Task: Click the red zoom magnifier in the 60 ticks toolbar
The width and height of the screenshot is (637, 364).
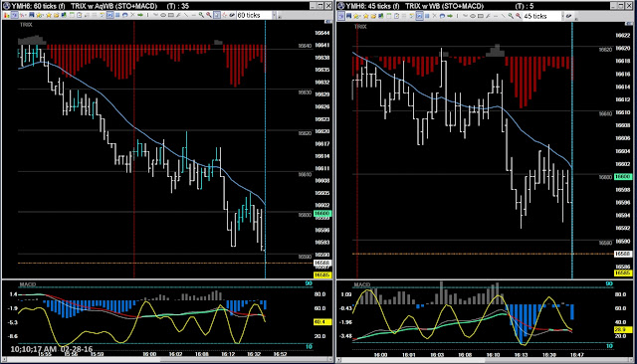Action: coord(209,15)
